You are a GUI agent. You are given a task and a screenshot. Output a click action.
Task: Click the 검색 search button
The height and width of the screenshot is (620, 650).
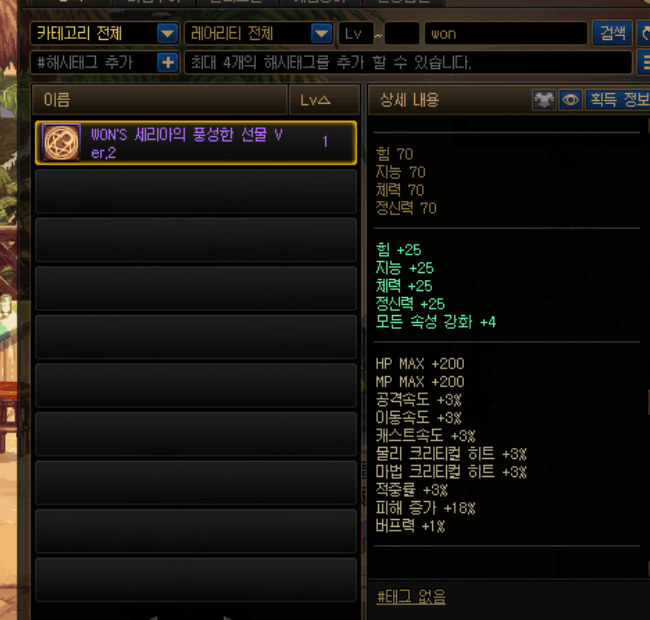pos(612,33)
